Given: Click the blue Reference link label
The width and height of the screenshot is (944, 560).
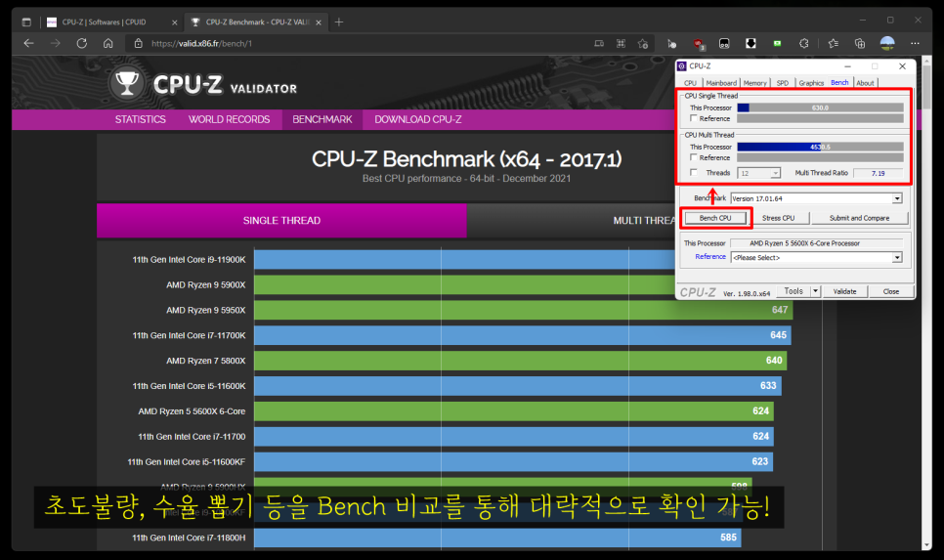Looking at the screenshot, I should (710, 256).
